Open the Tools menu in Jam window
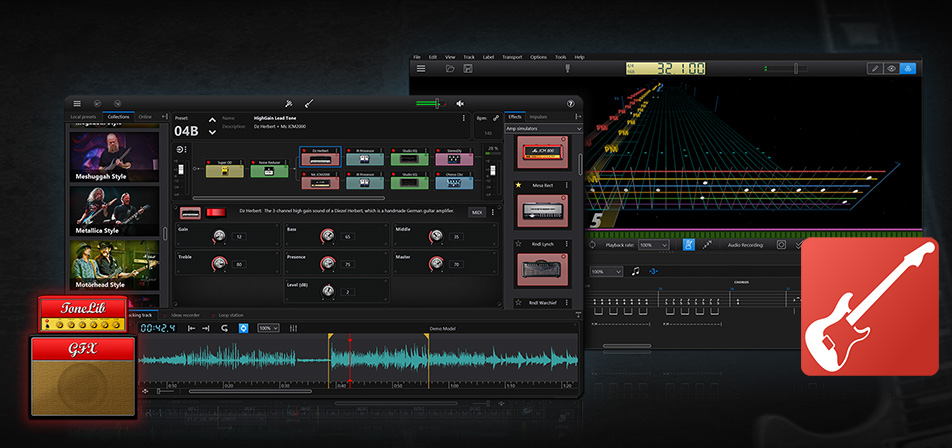 click(x=560, y=57)
